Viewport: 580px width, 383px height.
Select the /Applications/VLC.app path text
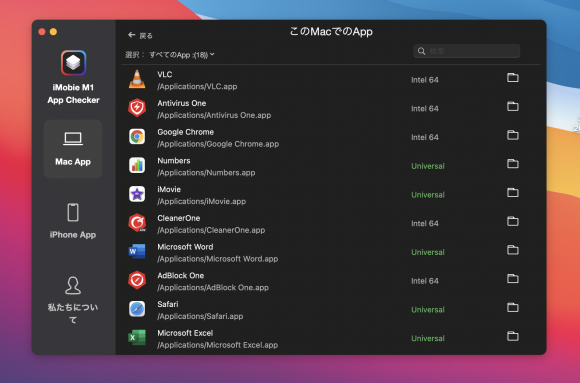(197, 87)
